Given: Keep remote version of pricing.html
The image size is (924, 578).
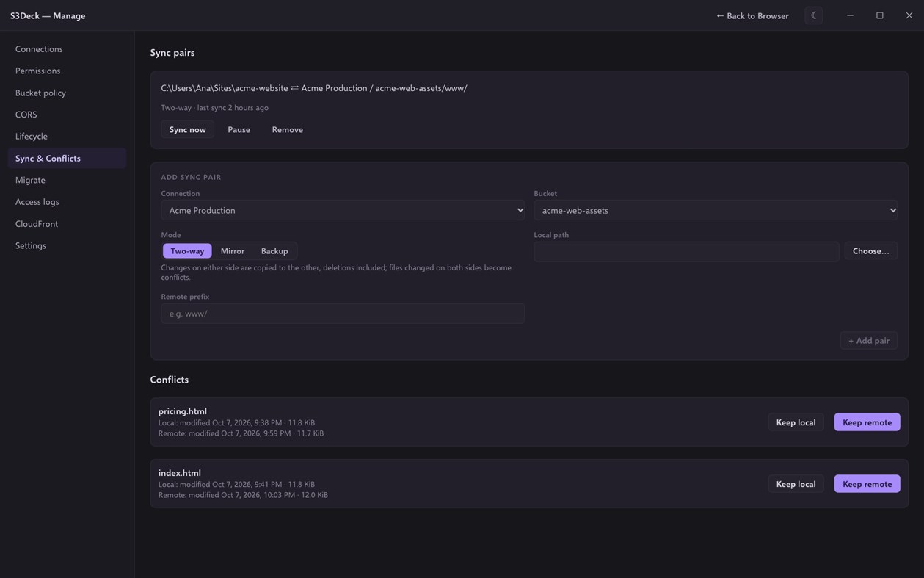Looking at the screenshot, I should click(867, 422).
